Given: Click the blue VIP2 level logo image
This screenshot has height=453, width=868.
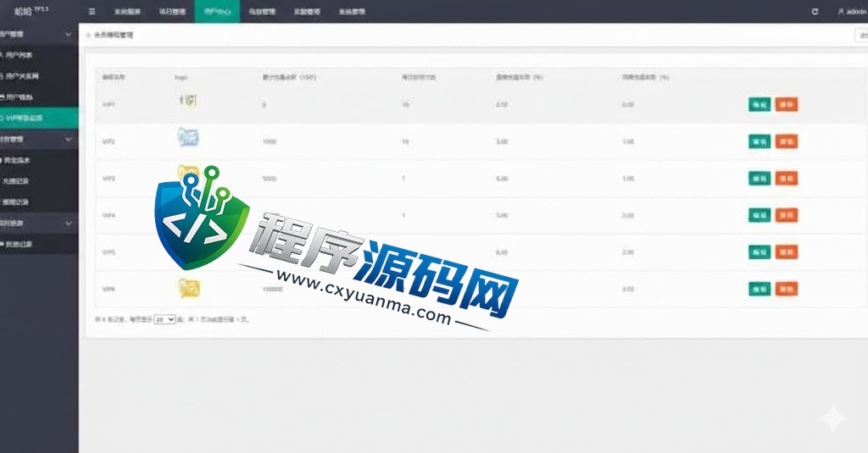Looking at the screenshot, I should pos(187,137).
